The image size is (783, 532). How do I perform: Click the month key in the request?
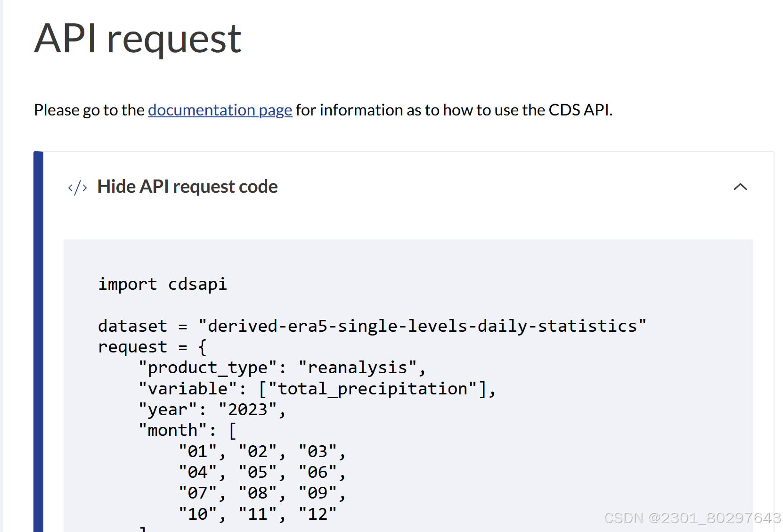pos(173,430)
